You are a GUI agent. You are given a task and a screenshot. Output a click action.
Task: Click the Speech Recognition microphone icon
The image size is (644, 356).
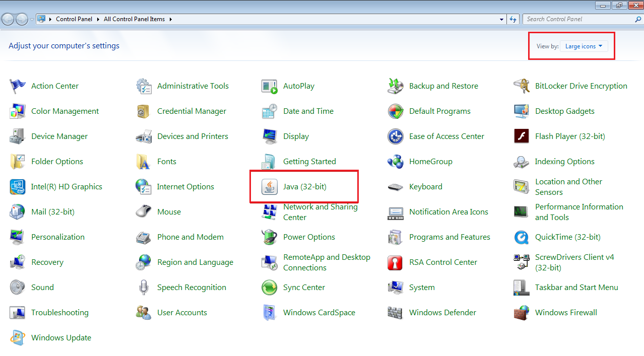click(144, 288)
